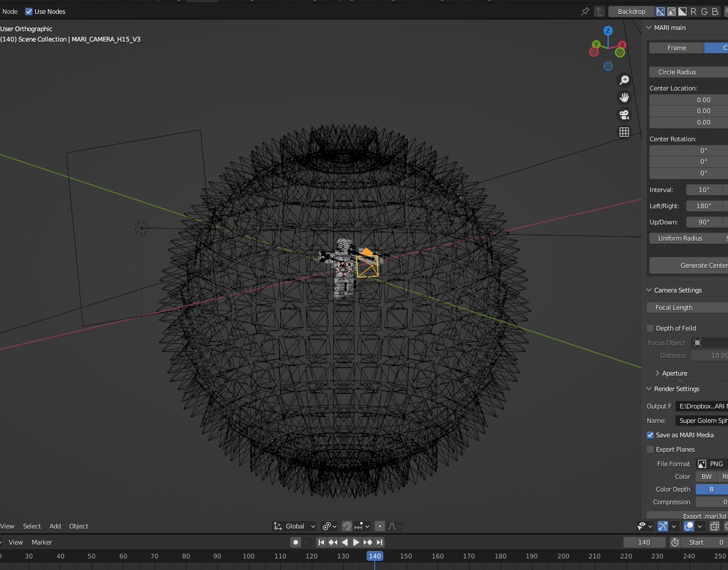Open the Object menu
728x570 pixels.
79,526
